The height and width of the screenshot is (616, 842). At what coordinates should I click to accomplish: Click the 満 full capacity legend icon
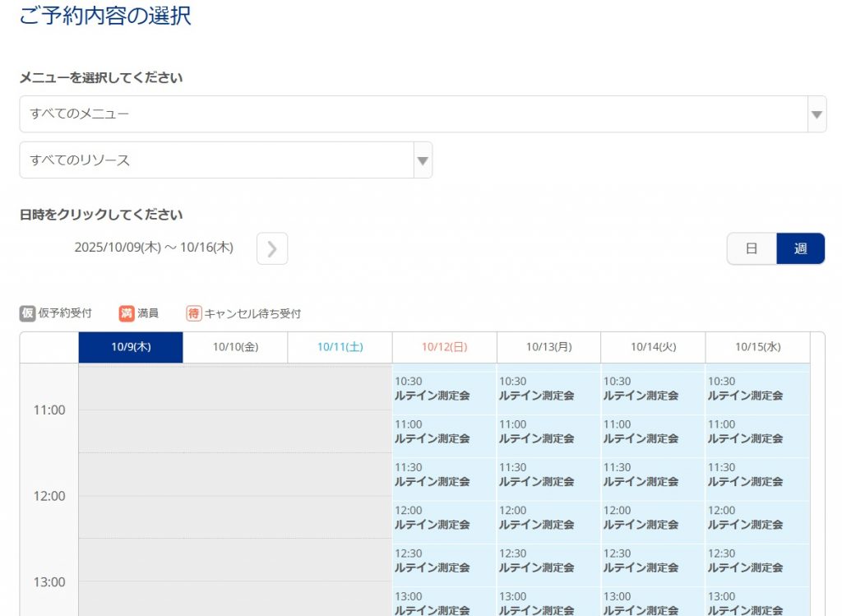pyautogui.click(x=127, y=313)
